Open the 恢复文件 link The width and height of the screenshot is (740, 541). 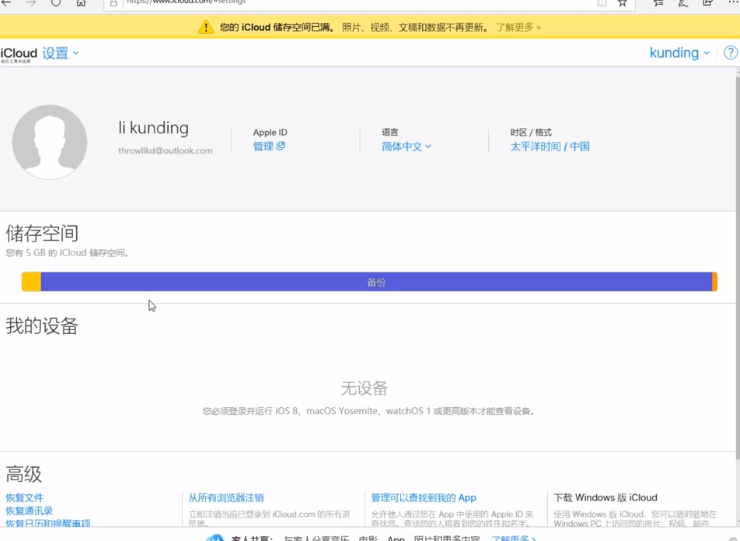tap(25, 498)
